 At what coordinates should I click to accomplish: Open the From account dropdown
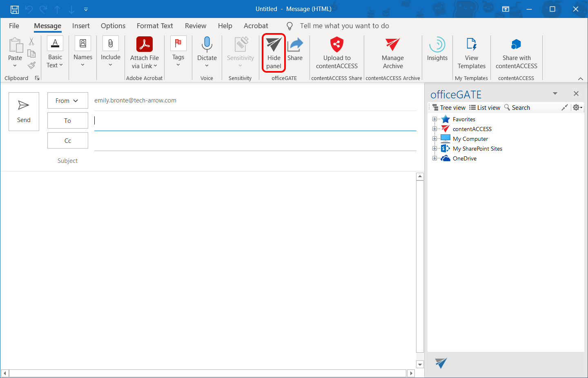67,101
